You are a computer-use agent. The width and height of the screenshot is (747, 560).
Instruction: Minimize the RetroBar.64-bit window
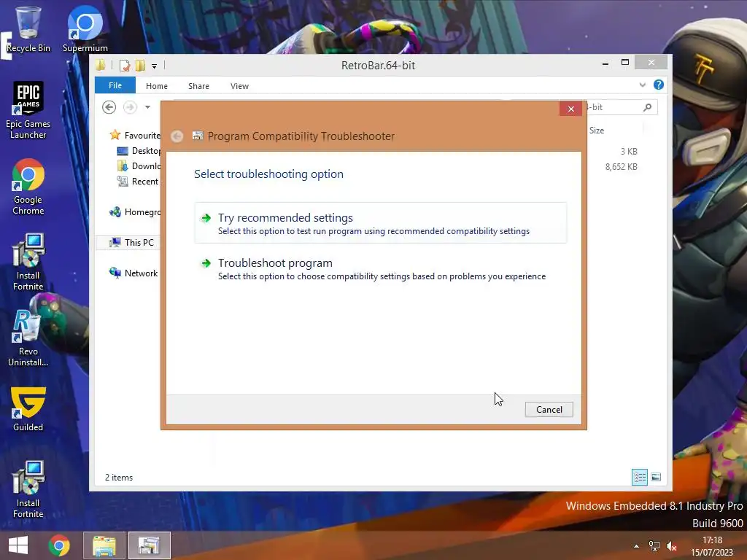(x=605, y=63)
